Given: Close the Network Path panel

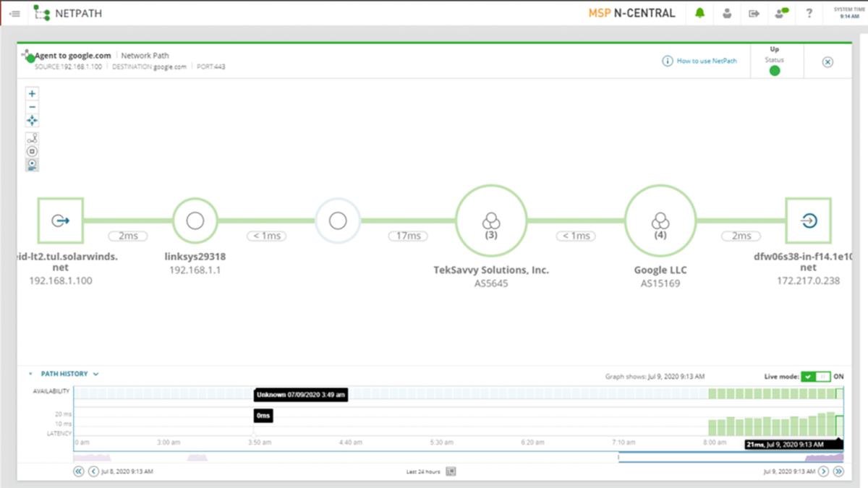Looking at the screenshot, I should point(827,62).
